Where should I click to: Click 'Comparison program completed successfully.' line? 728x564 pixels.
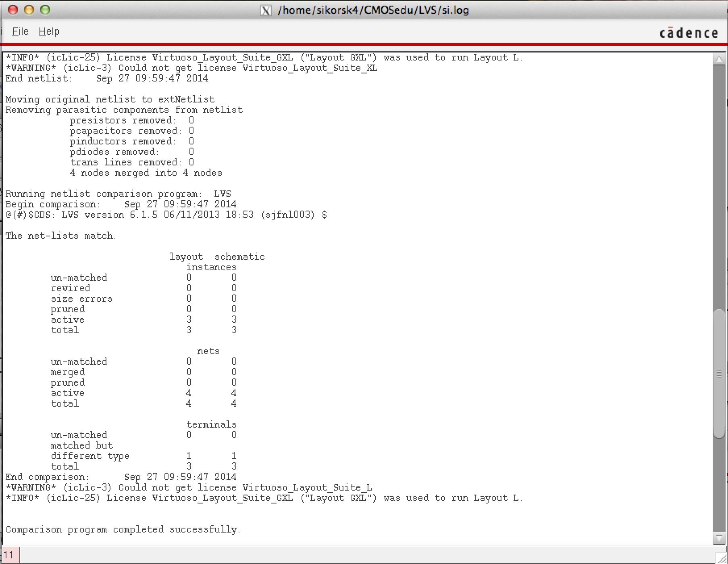(123, 529)
